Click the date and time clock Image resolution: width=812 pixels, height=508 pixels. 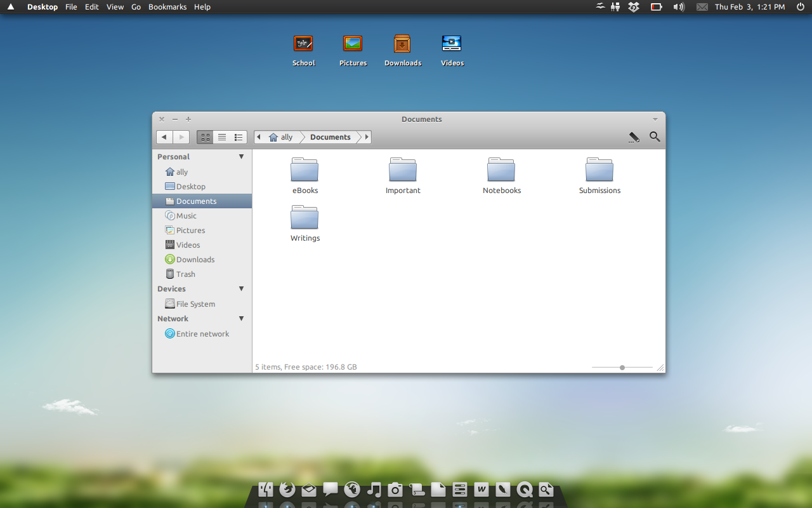[750, 7]
